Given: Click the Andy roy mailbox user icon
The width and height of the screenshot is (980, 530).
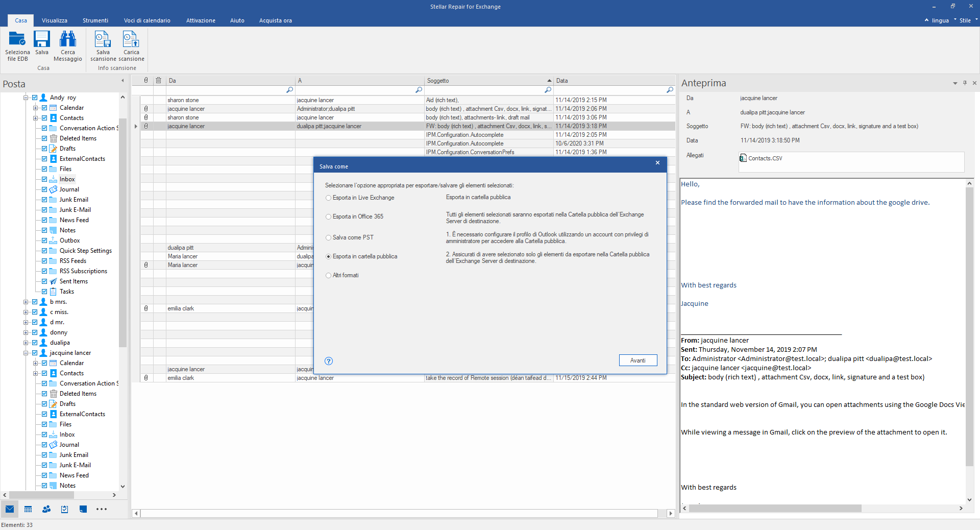Looking at the screenshot, I should [x=43, y=98].
